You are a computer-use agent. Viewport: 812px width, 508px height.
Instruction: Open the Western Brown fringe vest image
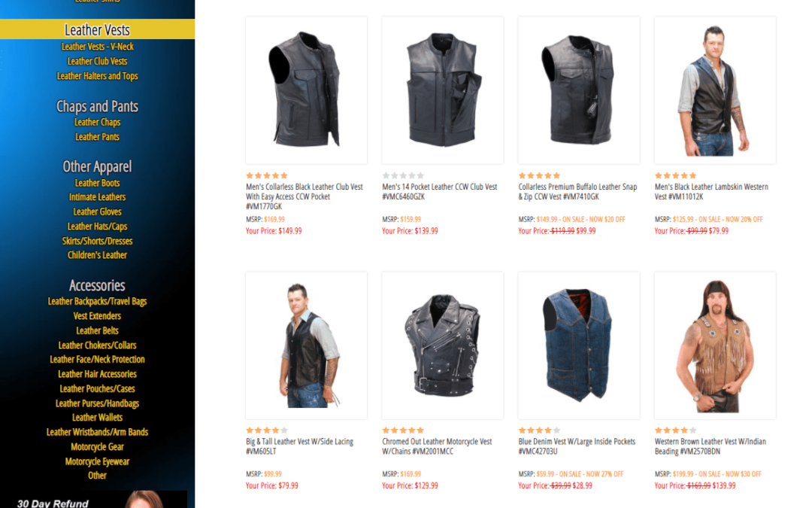[x=715, y=345]
